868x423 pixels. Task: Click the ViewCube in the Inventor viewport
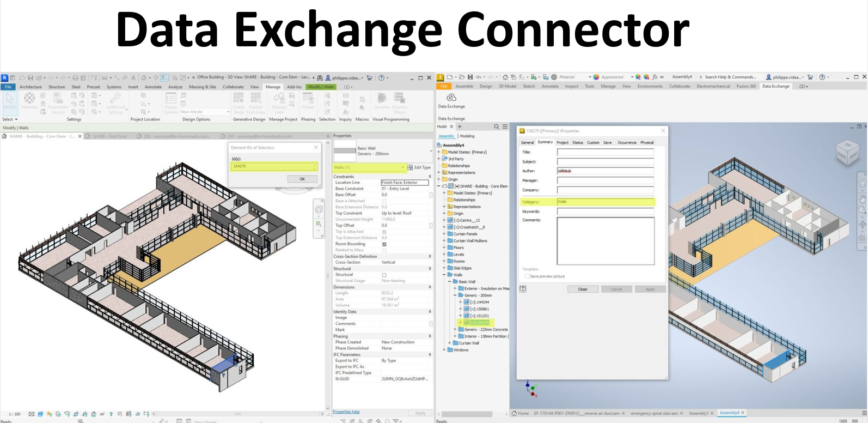point(847,154)
